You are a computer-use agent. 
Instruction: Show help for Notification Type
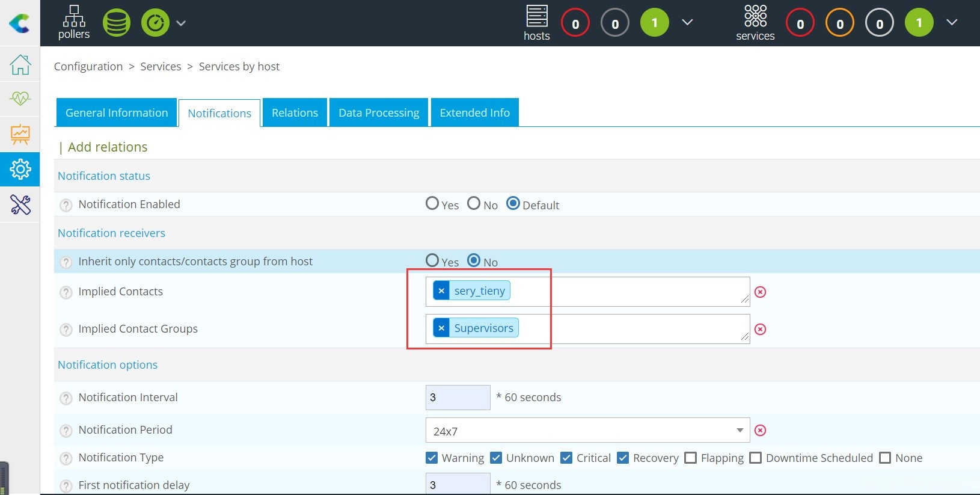[x=66, y=458]
